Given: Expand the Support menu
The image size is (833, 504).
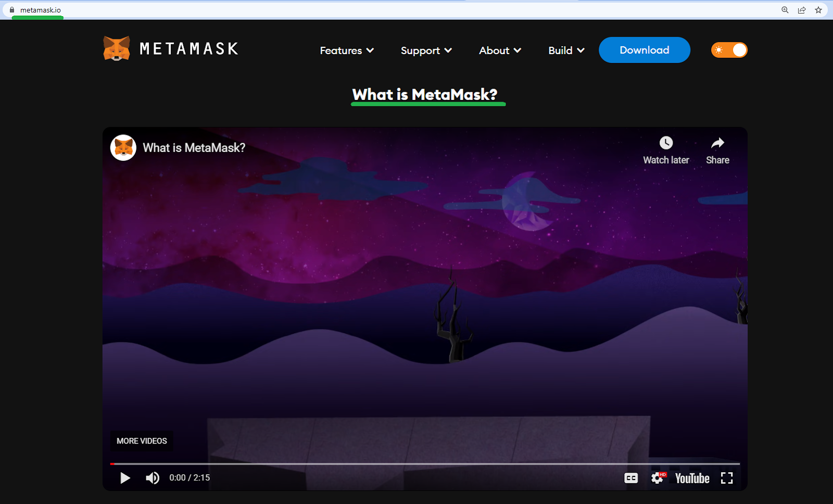Looking at the screenshot, I should [426, 51].
